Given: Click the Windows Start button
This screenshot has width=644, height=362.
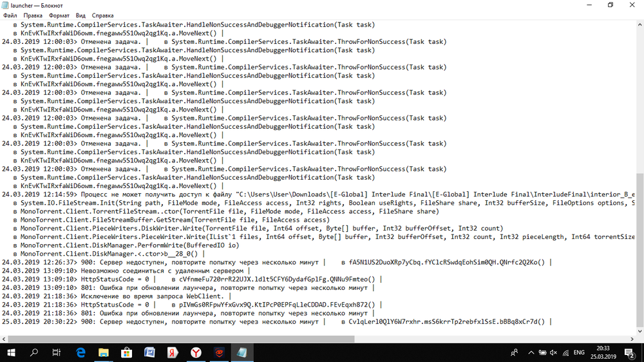Looking at the screenshot, I should (x=11, y=352).
